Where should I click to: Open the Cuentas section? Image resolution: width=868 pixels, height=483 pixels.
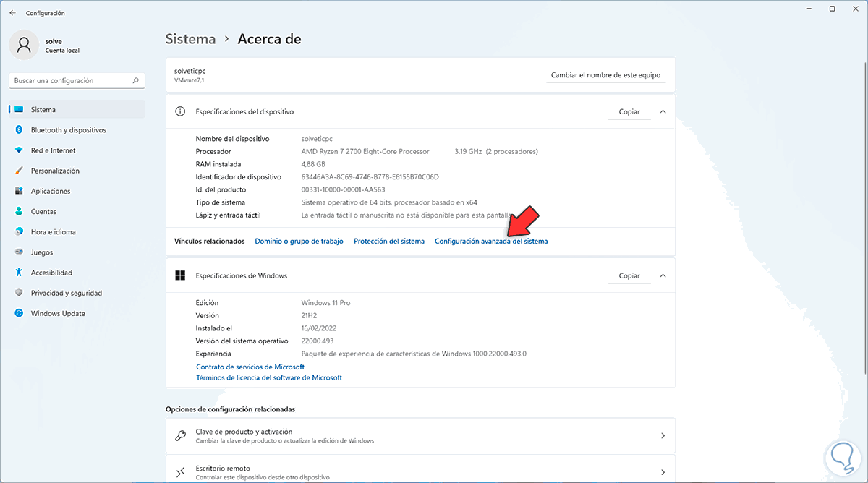pyautogui.click(x=77, y=212)
